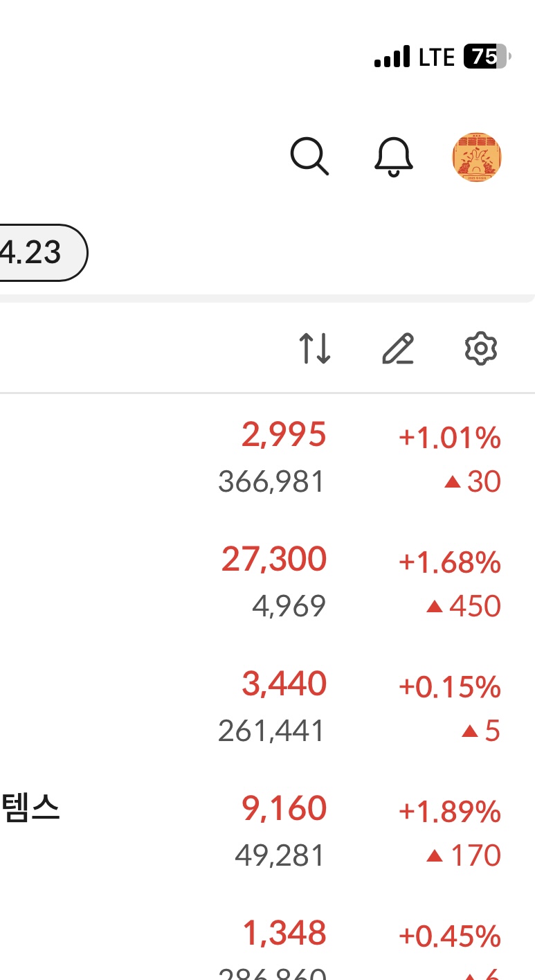
Task: Open the stock priced 3,440
Action: point(267,706)
